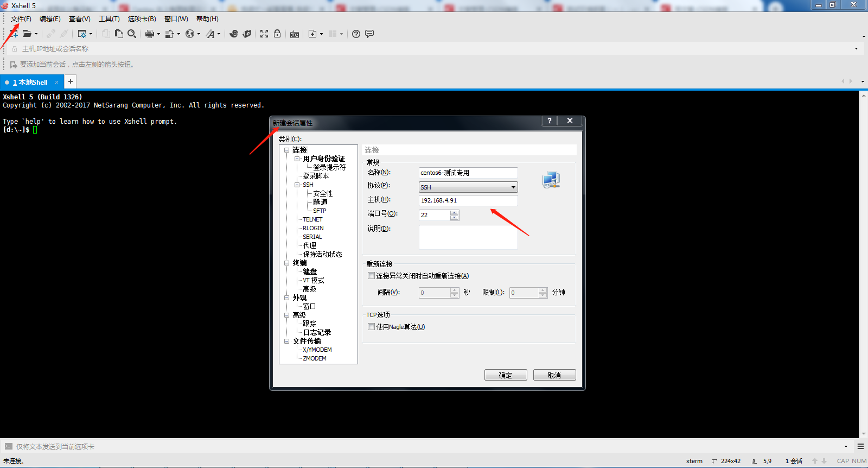This screenshot has height=468, width=868.
Task: Close the 本地Shell tab with its X
Action: (56, 83)
